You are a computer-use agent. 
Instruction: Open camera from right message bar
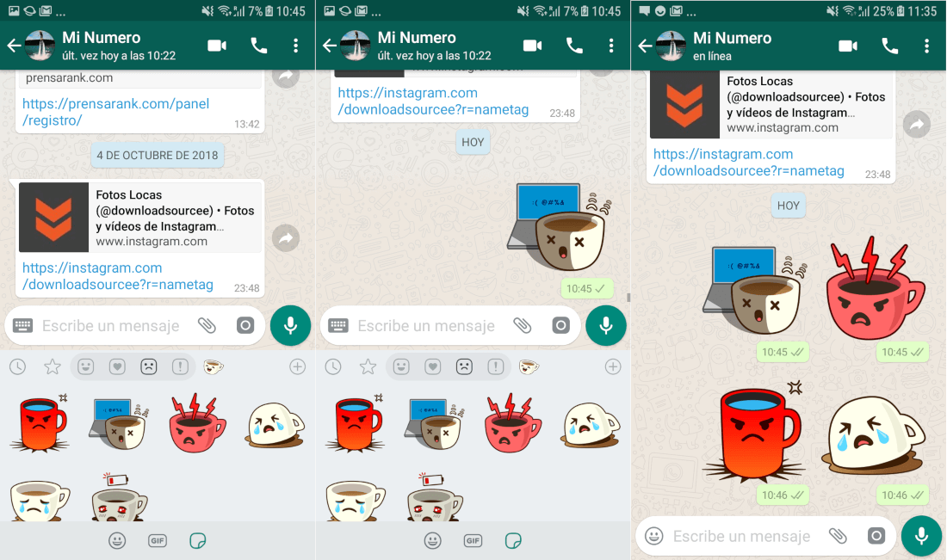pyautogui.click(x=876, y=536)
